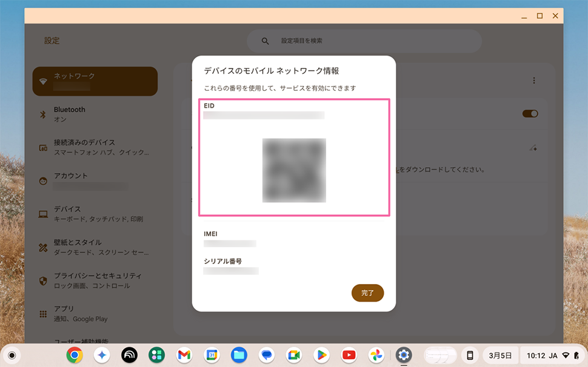Click the add eSIM profile icon
This screenshot has width=588, height=367.
pos(533,148)
